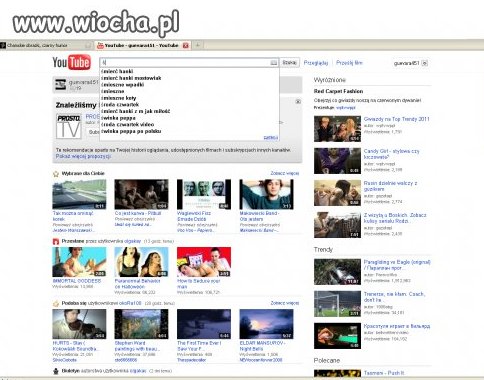Image resolution: width=484 pixels, height=380 pixels.
Task: Click the Biuletyn section icon
Action: coord(56,371)
